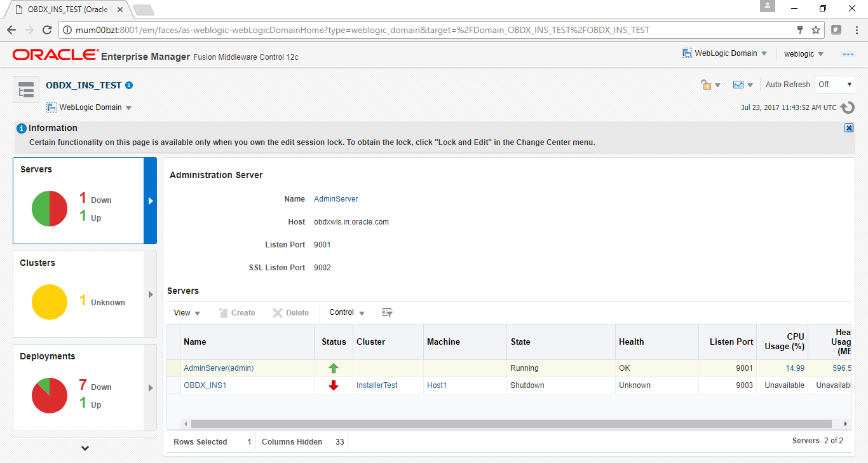Select the OBDX_INS_TEST browser tab
Image resolution: width=868 pixels, height=463 pixels.
[x=69, y=10]
